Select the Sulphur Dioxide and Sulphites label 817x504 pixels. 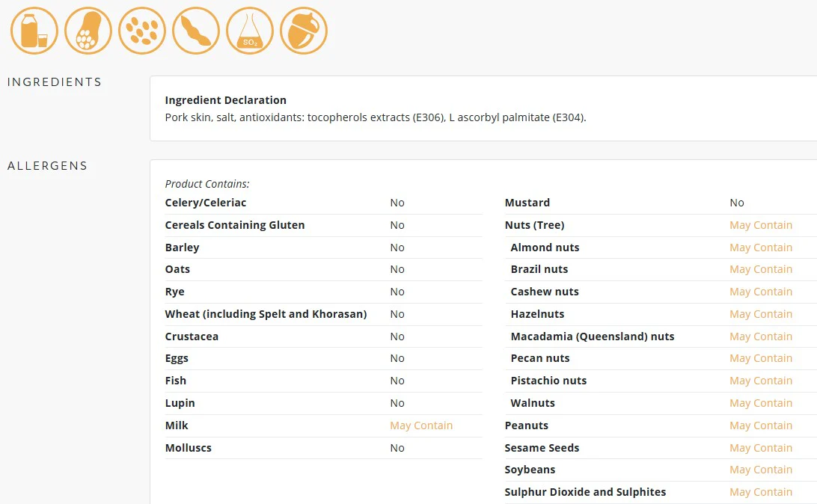click(585, 492)
